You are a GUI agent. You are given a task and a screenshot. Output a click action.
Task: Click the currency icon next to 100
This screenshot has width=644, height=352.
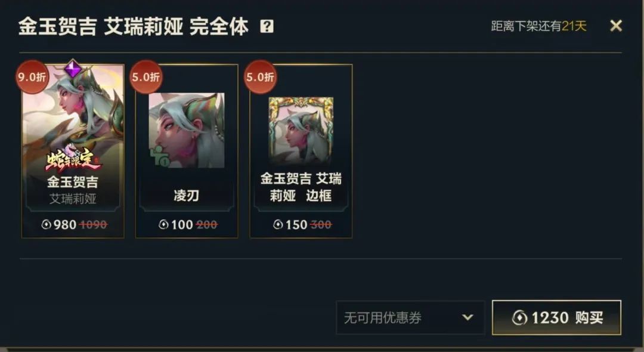coord(164,224)
